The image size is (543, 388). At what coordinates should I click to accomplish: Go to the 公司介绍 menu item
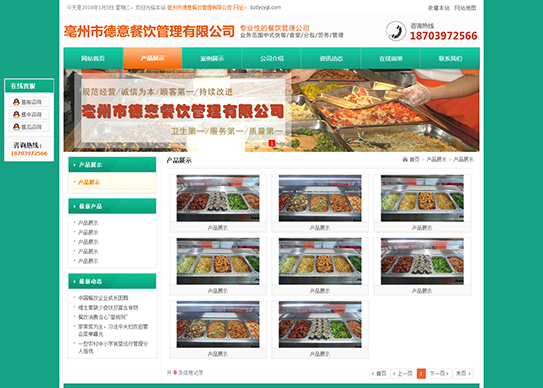272,58
